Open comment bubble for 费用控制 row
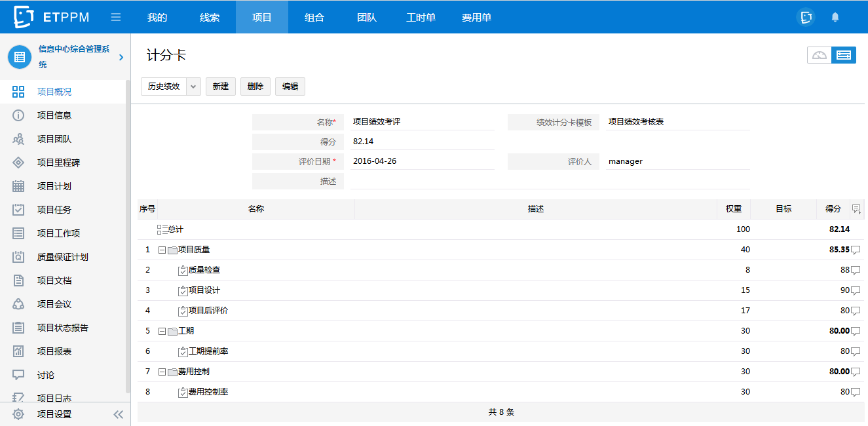The image size is (868, 426). (x=855, y=372)
